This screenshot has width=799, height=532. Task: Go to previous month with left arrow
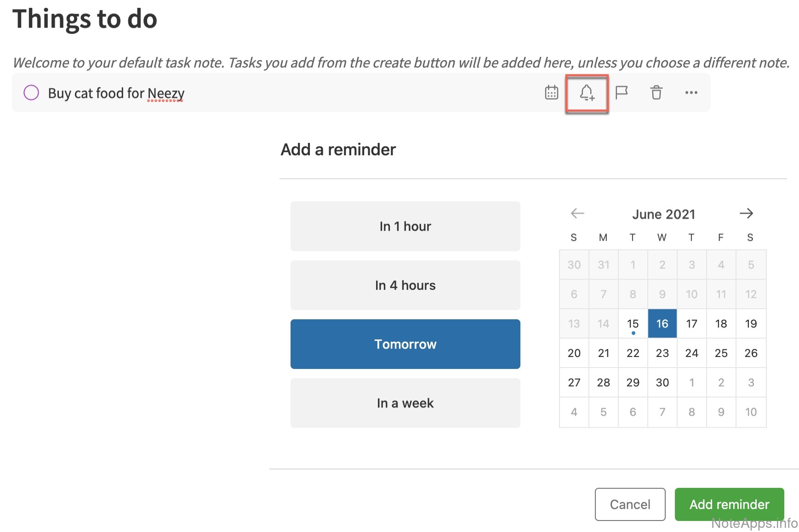(x=577, y=213)
